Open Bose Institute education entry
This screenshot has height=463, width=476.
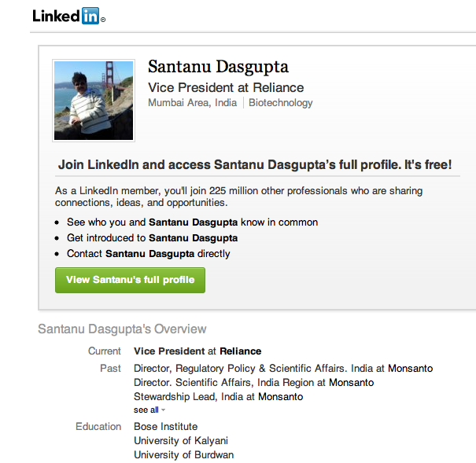(166, 427)
